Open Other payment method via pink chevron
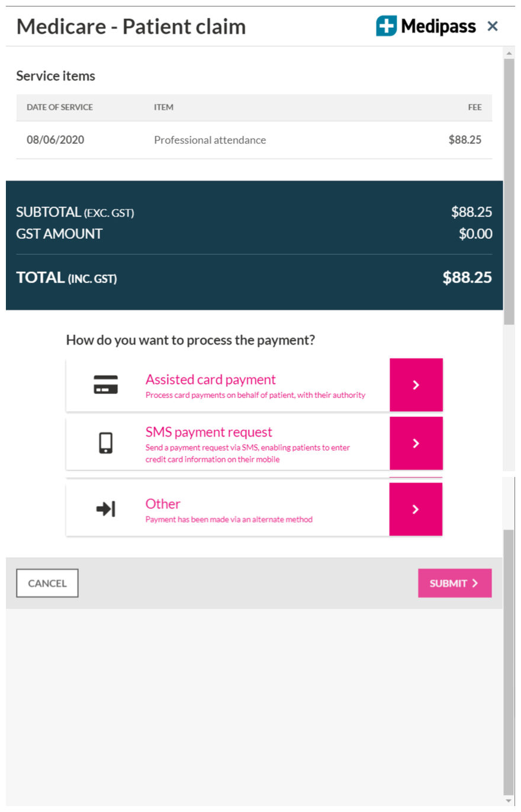The width and height of the screenshot is (521, 812). coord(416,509)
